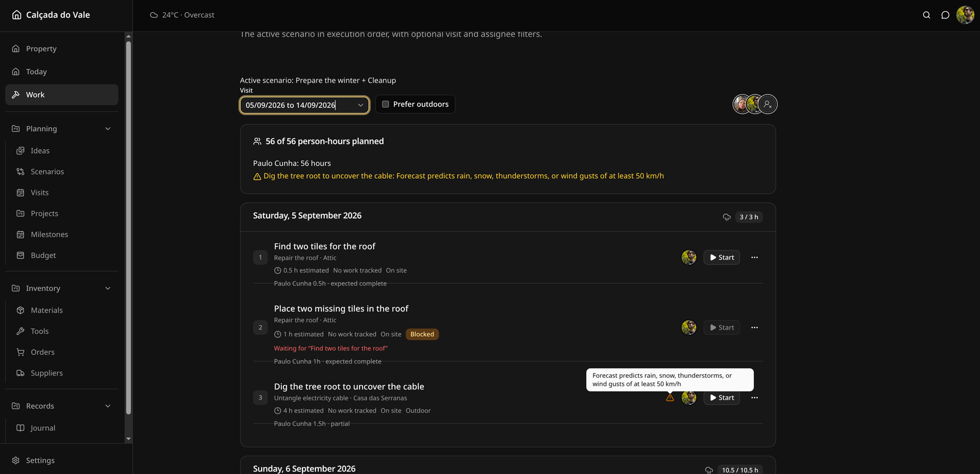The width and height of the screenshot is (980, 474).
Task: Click the orange weather warning icon on task 3
Action: [x=670, y=398]
